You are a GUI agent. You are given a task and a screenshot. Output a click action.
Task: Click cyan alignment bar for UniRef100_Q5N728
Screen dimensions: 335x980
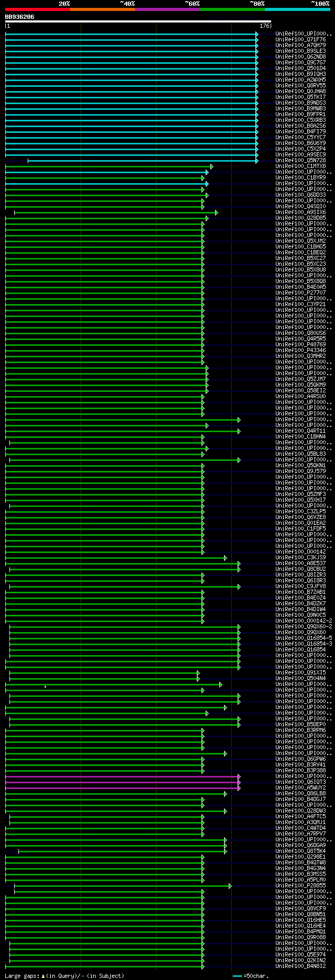tap(143, 161)
